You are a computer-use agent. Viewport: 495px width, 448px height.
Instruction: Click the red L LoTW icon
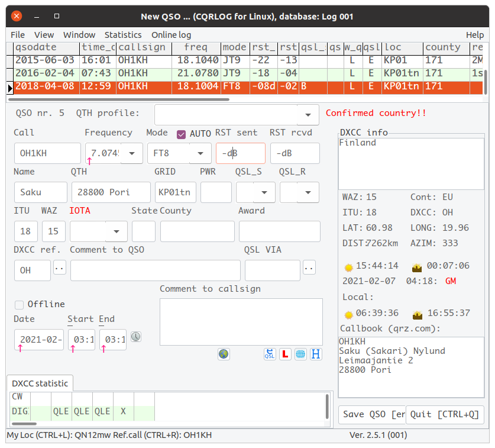pyautogui.click(x=285, y=354)
